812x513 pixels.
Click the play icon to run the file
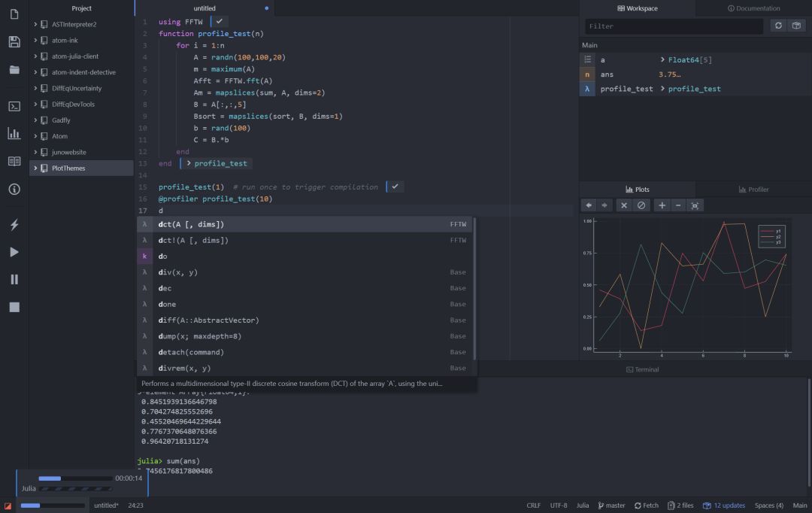[x=14, y=252]
